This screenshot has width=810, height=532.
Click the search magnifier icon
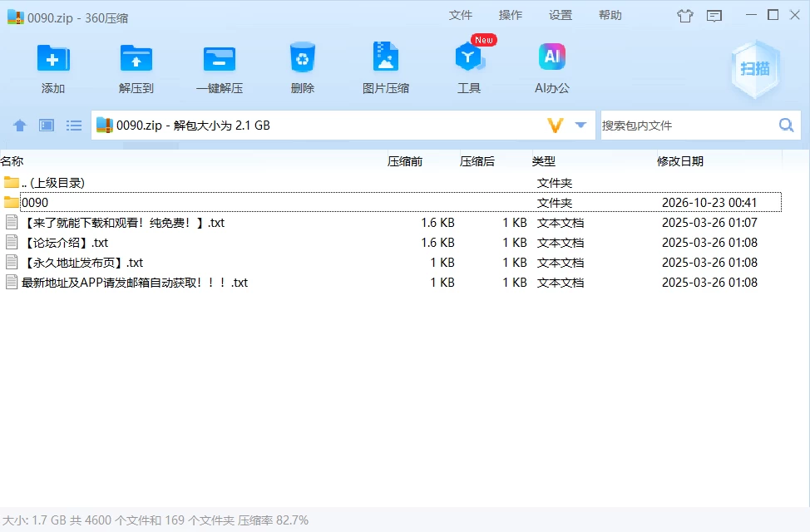point(786,125)
